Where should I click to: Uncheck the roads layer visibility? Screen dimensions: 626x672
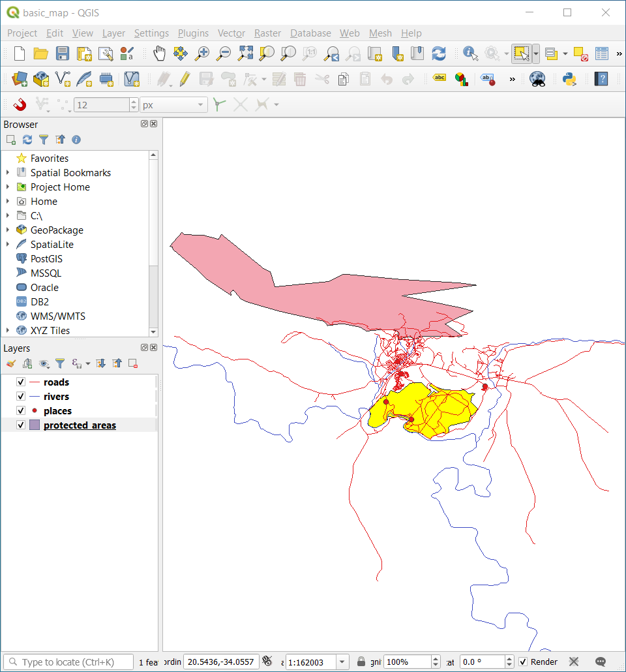pos(21,382)
